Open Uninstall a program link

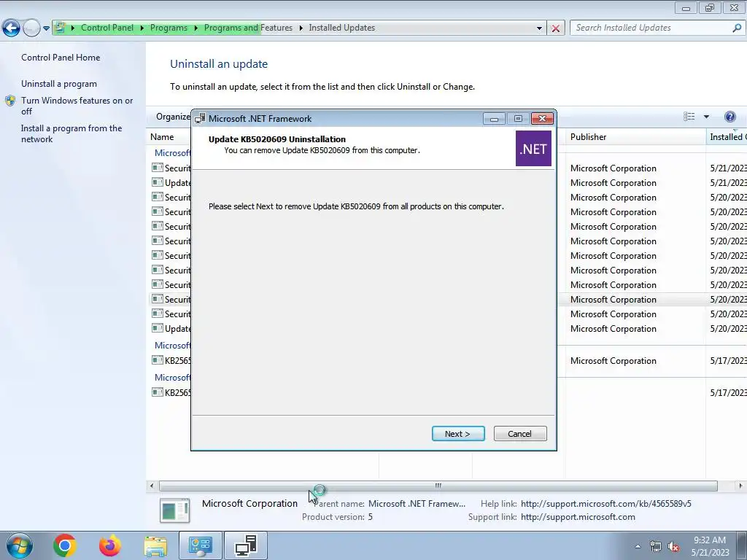pyautogui.click(x=58, y=84)
